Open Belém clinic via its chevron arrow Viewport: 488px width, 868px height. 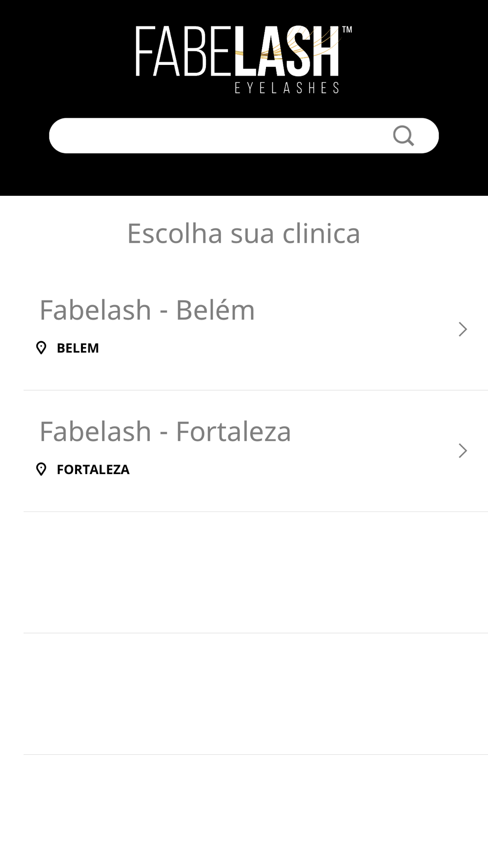coord(463,330)
